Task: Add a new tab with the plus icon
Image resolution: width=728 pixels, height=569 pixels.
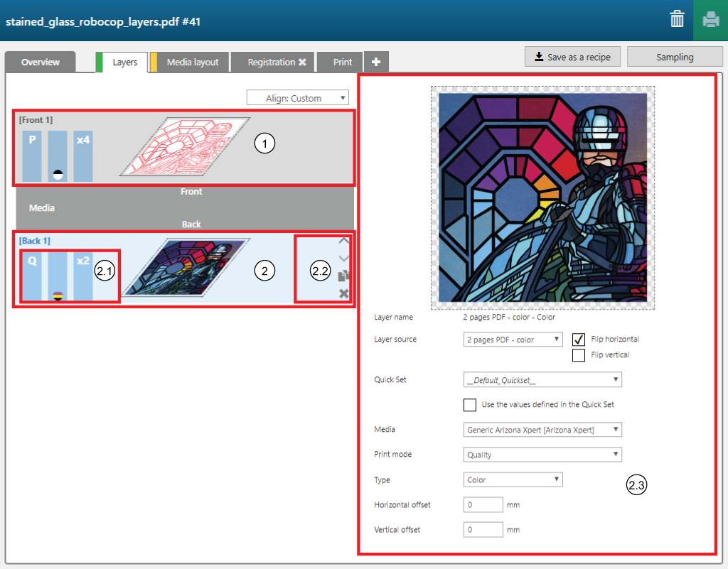Action: (x=376, y=62)
